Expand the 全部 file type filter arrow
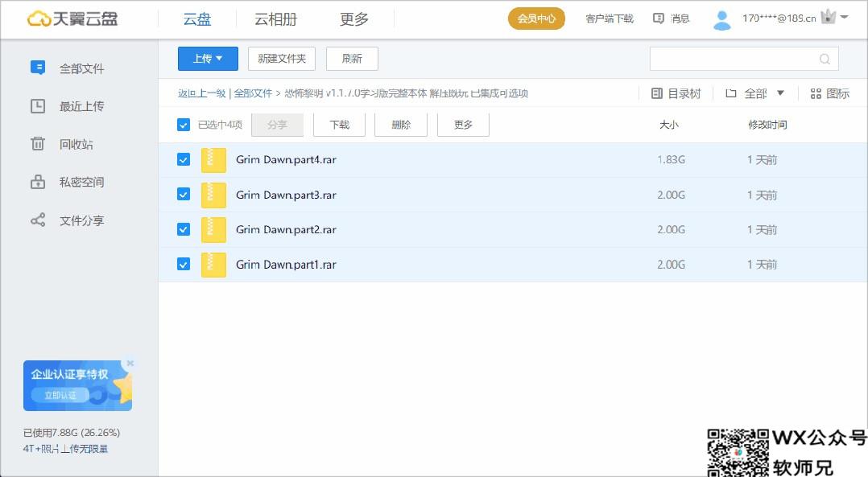 [x=780, y=93]
